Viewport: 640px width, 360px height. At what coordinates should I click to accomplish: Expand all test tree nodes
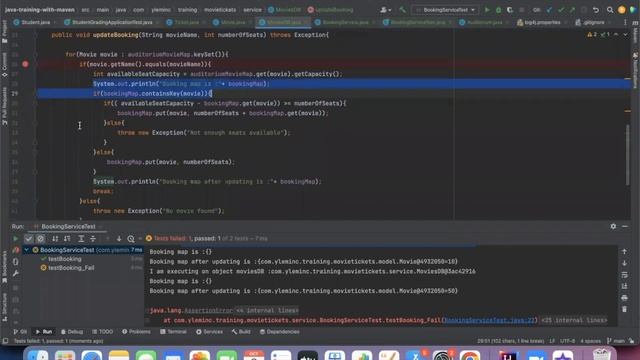pos(81,239)
